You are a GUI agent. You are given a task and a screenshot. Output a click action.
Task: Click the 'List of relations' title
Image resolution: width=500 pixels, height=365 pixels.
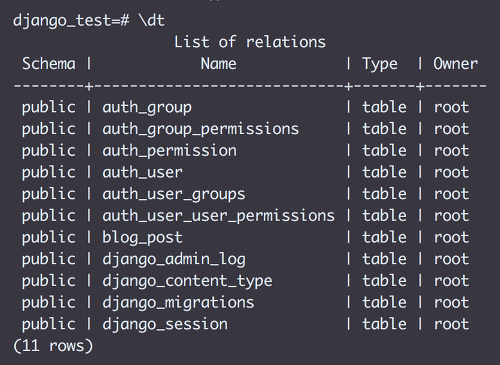click(x=250, y=42)
